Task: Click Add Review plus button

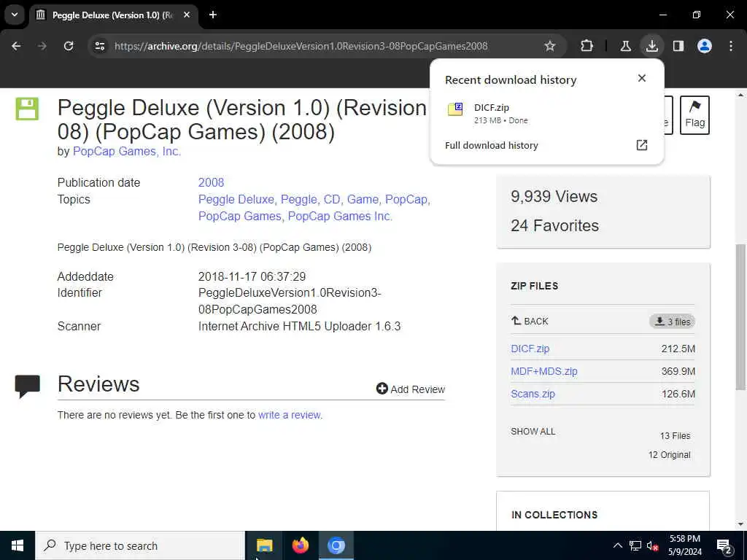Action: (x=410, y=389)
